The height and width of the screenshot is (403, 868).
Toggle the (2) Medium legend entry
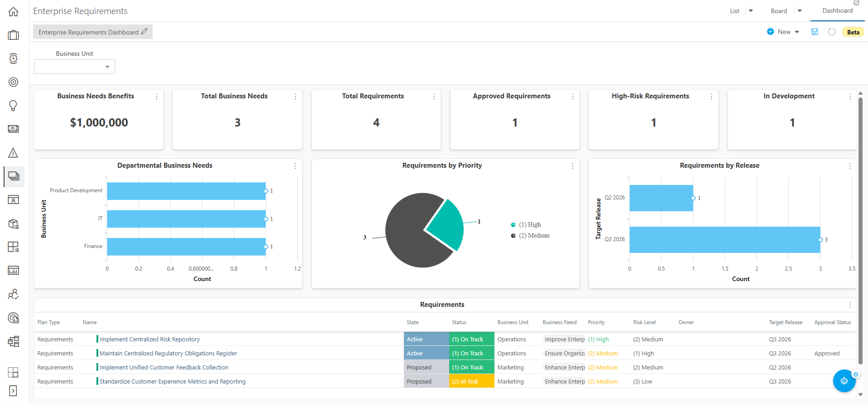530,235
